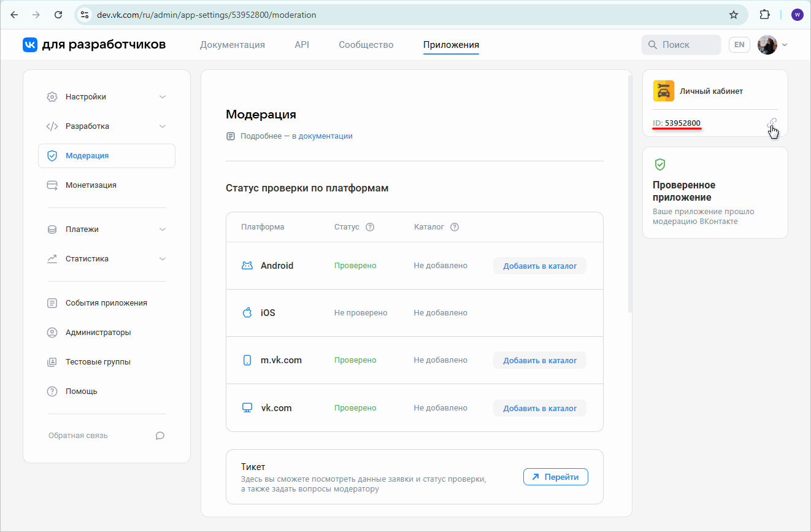Open Настройки via its gear icon

pyautogui.click(x=52, y=96)
